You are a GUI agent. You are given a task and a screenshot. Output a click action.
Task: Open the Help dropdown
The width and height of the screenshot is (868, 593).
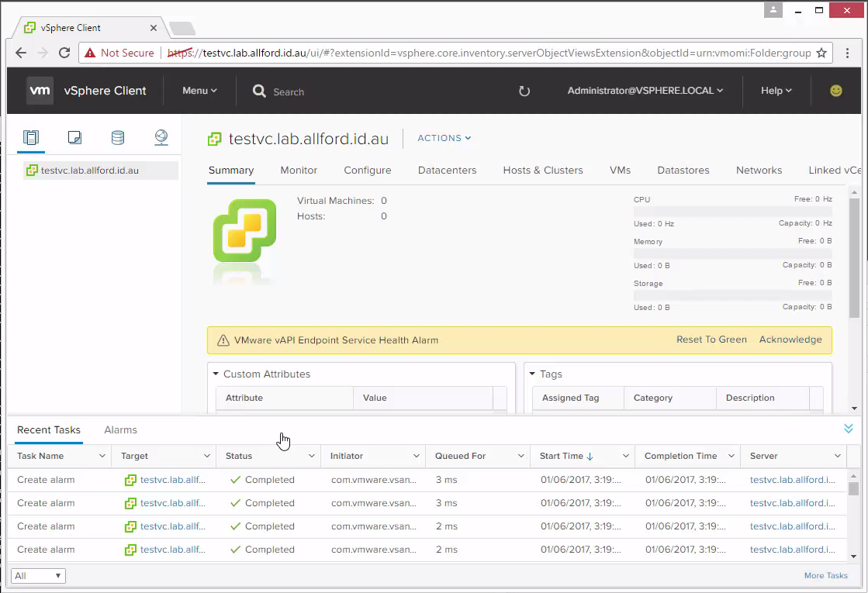point(776,90)
